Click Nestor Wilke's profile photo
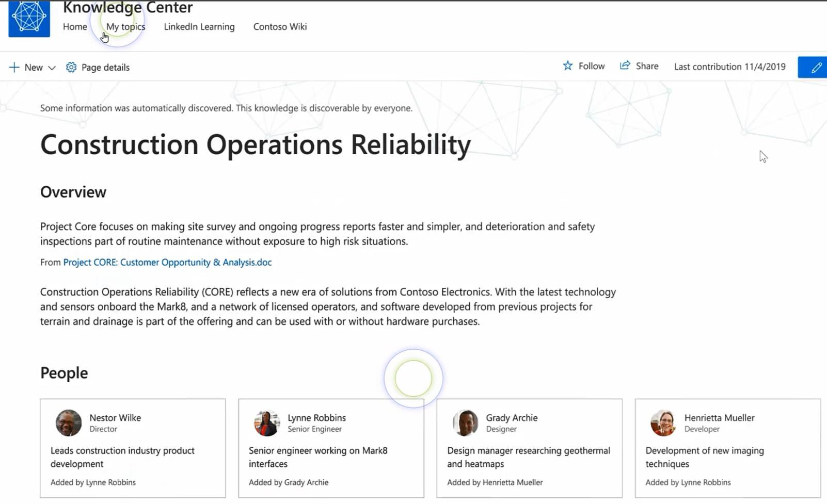827x504 pixels. [x=69, y=423]
